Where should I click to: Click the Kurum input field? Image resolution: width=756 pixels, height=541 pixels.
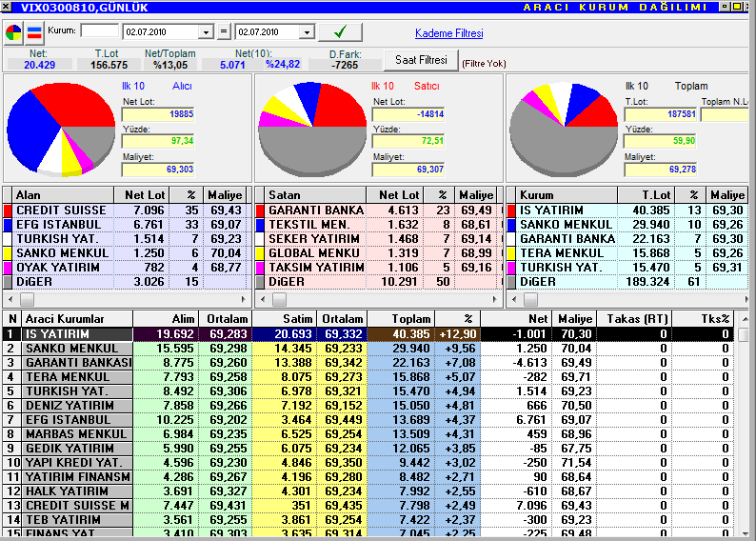pyautogui.click(x=100, y=30)
